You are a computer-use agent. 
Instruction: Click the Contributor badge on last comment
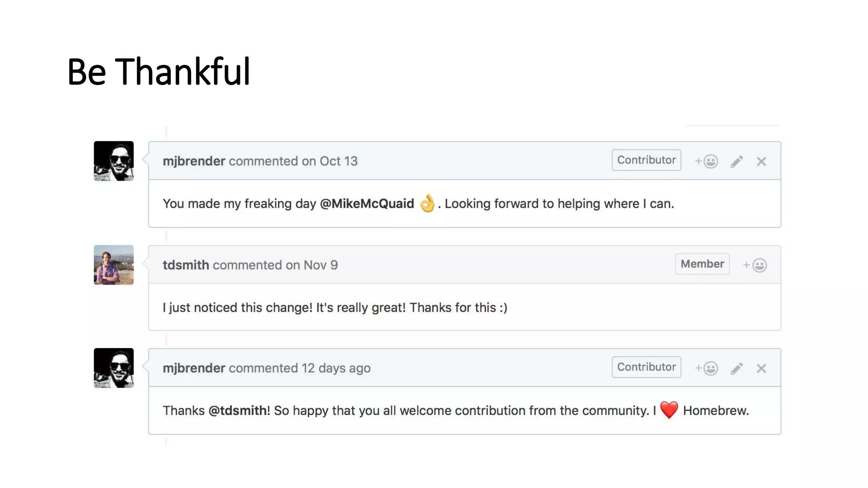pyautogui.click(x=646, y=367)
